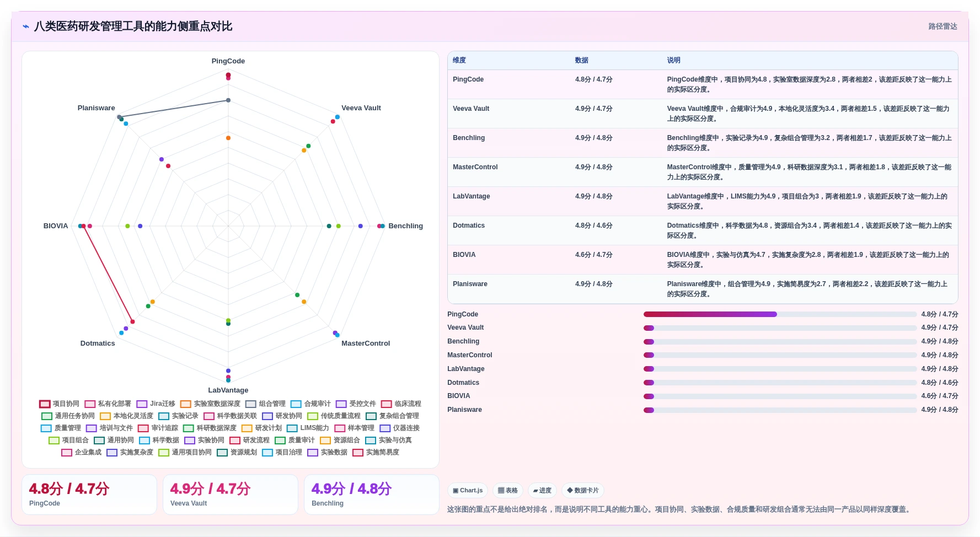Image resolution: width=980 pixels, height=537 pixels.
Task: Hide the 实验记录 legend series
Action: 179,416
